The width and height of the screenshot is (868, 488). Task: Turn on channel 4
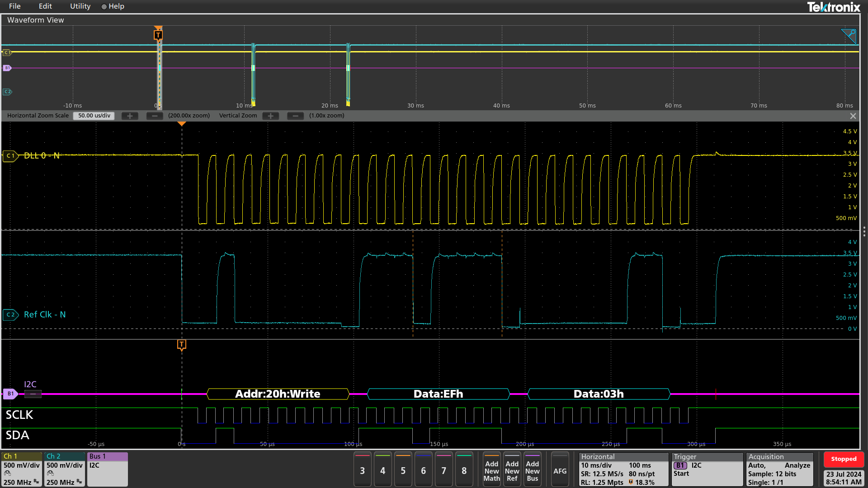coord(382,470)
